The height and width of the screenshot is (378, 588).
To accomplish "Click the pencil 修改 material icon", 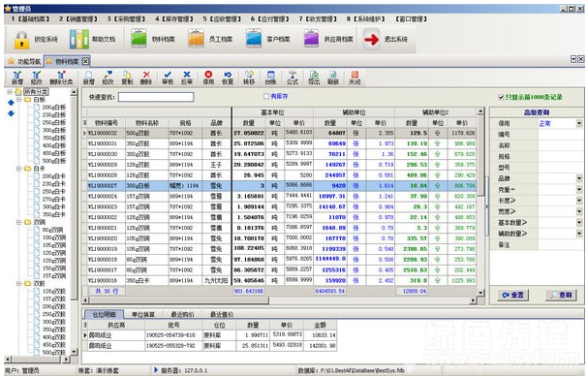I will pyautogui.click(x=108, y=78).
